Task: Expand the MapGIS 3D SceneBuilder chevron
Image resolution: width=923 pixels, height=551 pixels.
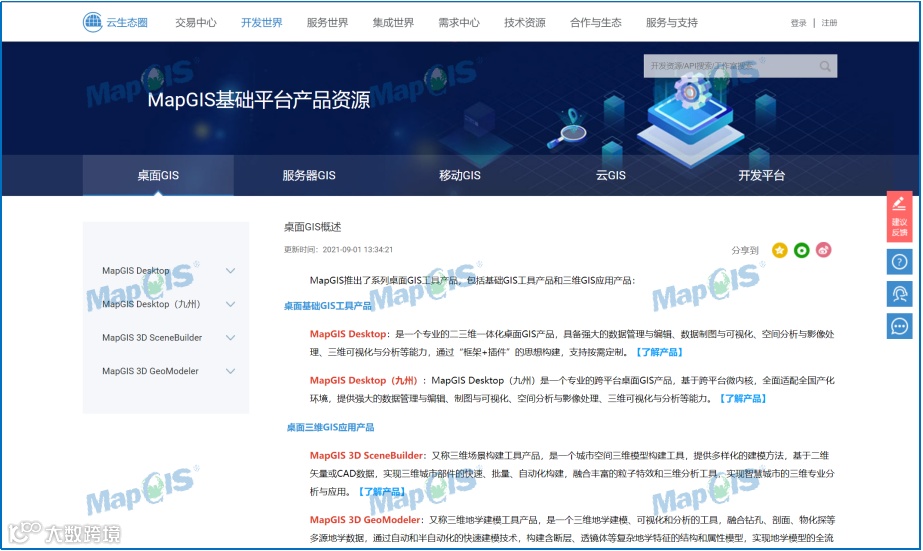Action: point(230,338)
